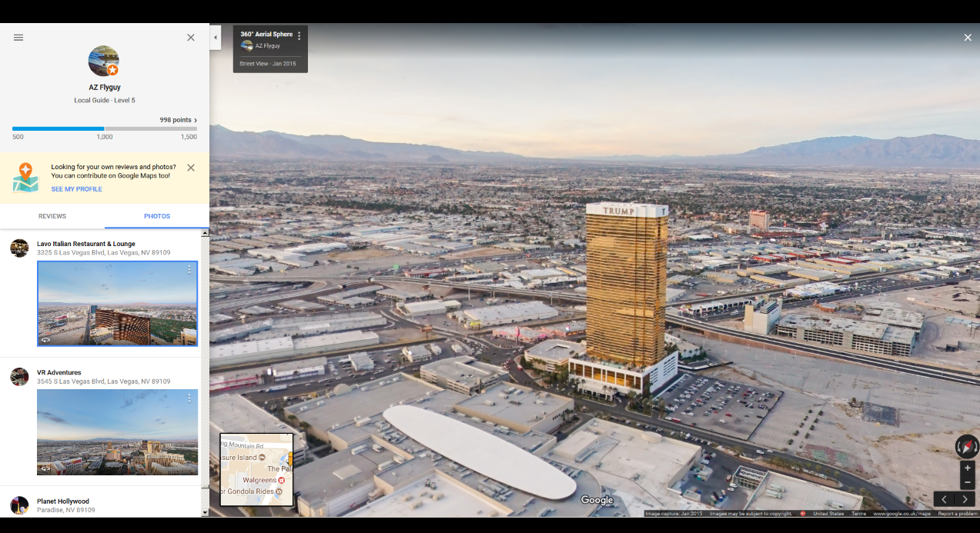
Task: Open the mini map thumbnail
Action: pyautogui.click(x=256, y=469)
